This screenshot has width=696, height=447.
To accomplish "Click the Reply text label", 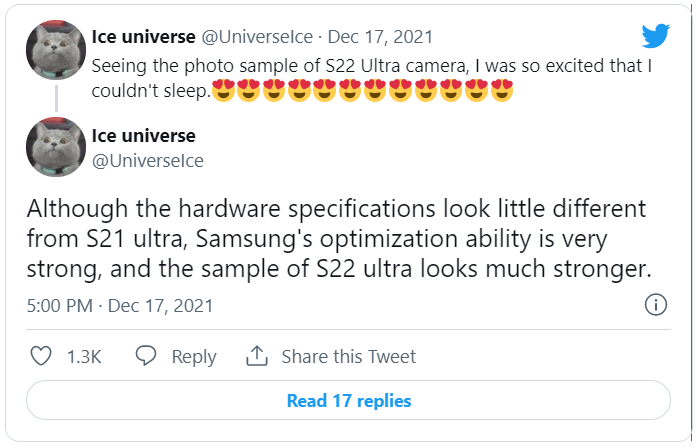I will pyautogui.click(x=193, y=357).
